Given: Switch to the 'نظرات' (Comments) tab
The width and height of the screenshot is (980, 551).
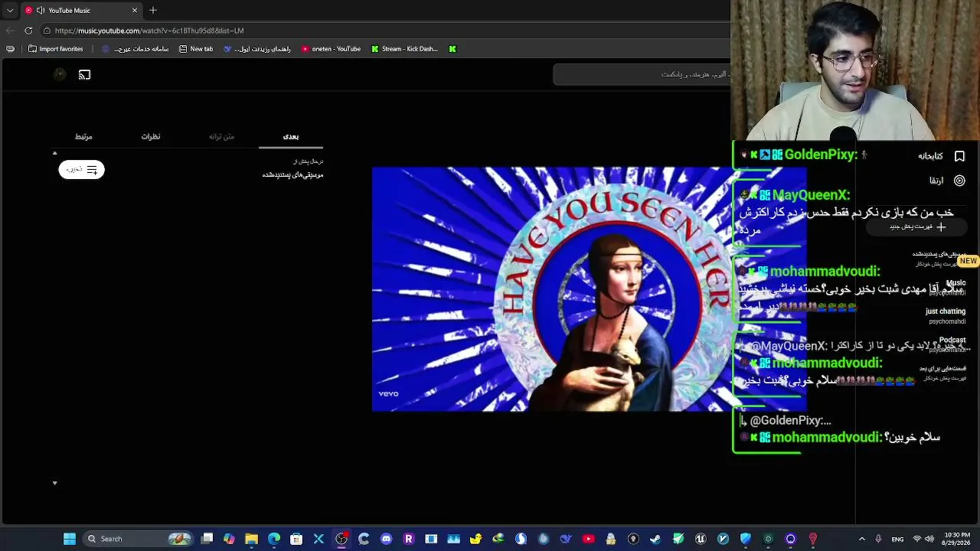Looking at the screenshot, I should click(151, 136).
